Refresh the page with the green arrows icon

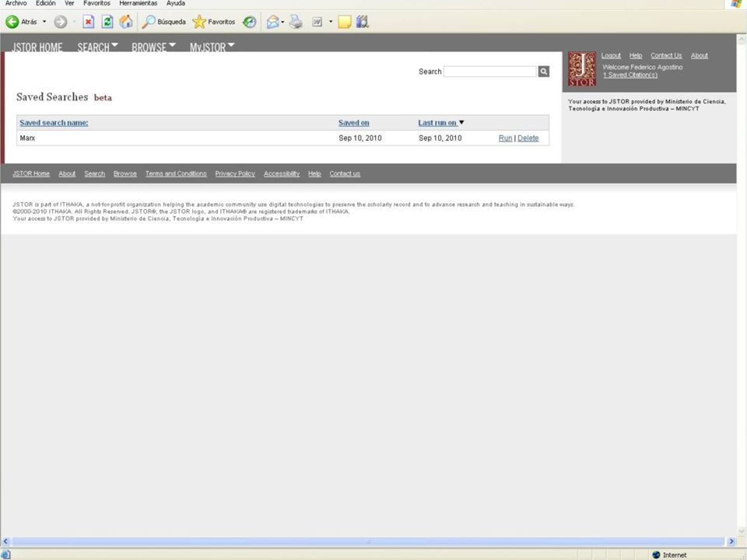pos(107,22)
